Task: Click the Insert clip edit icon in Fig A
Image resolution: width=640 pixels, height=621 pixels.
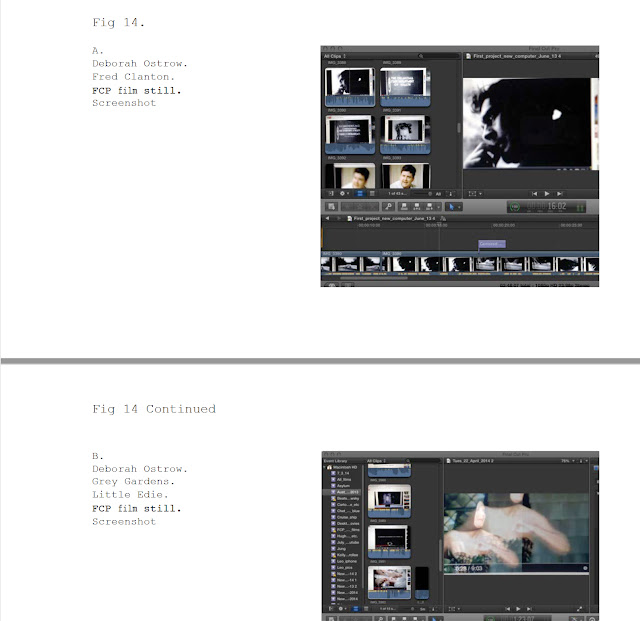Action: click(x=417, y=207)
